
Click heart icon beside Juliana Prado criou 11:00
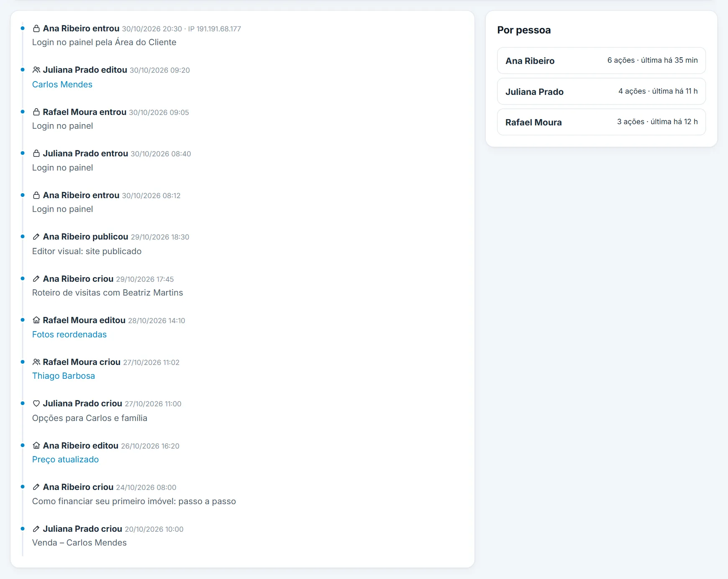(36, 403)
